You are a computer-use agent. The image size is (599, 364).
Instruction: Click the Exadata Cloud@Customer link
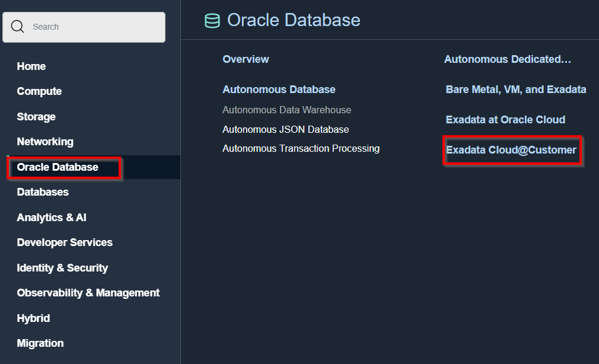(x=511, y=150)
